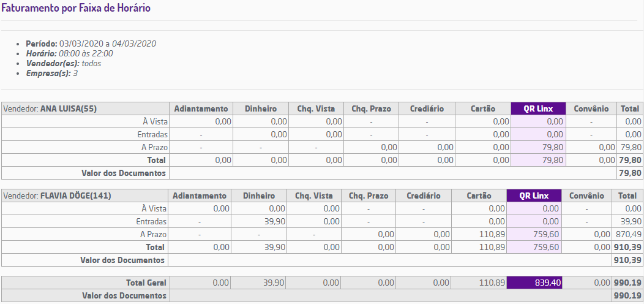The height and width of the screenshot is (304, 644).
Task: Click the Total Geral row label
Action: pyautogui.click(x=146, y=283)
